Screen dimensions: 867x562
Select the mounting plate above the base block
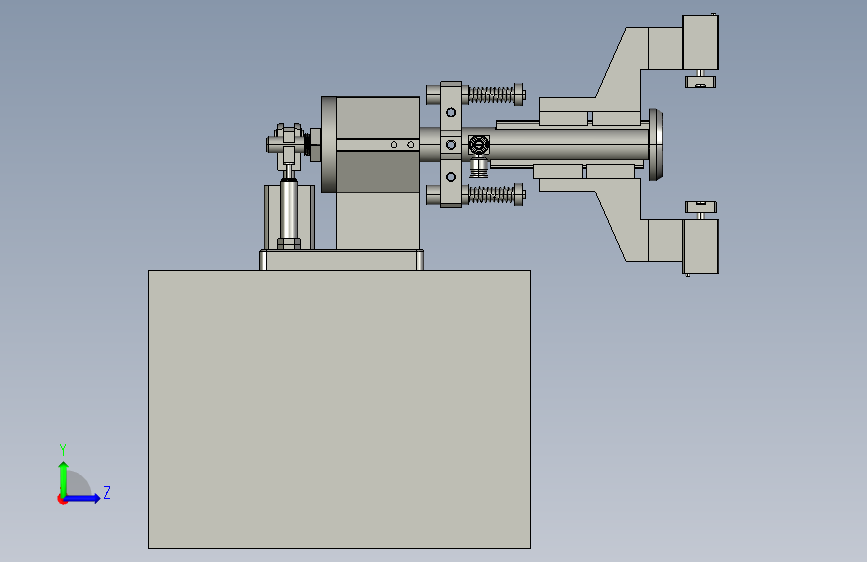[x=342, y=260]
